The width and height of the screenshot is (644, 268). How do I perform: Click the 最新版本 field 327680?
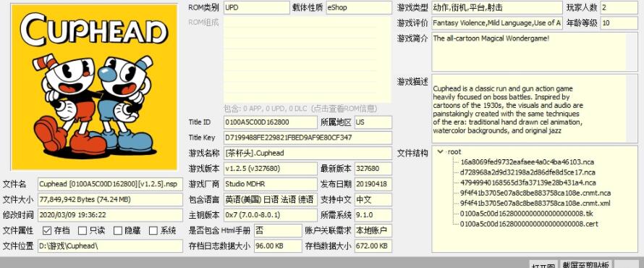[x=373, y=169]
